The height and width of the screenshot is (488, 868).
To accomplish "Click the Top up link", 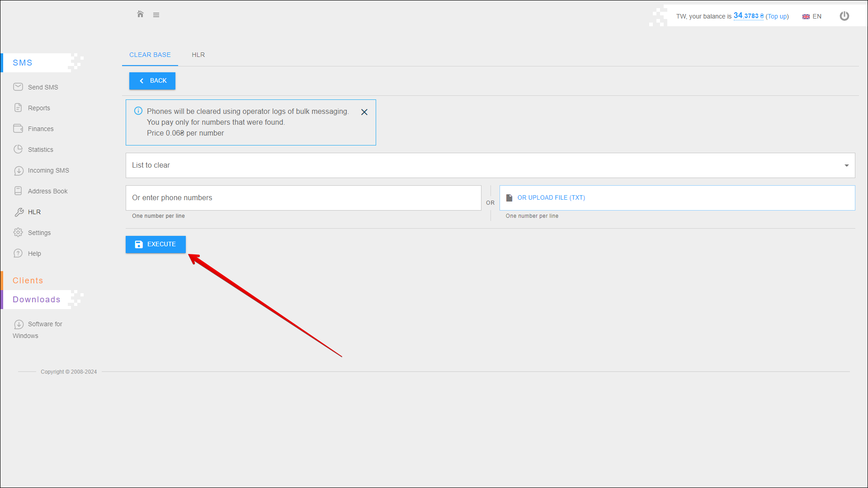I will pyautogui.click(x=777, y=16).
